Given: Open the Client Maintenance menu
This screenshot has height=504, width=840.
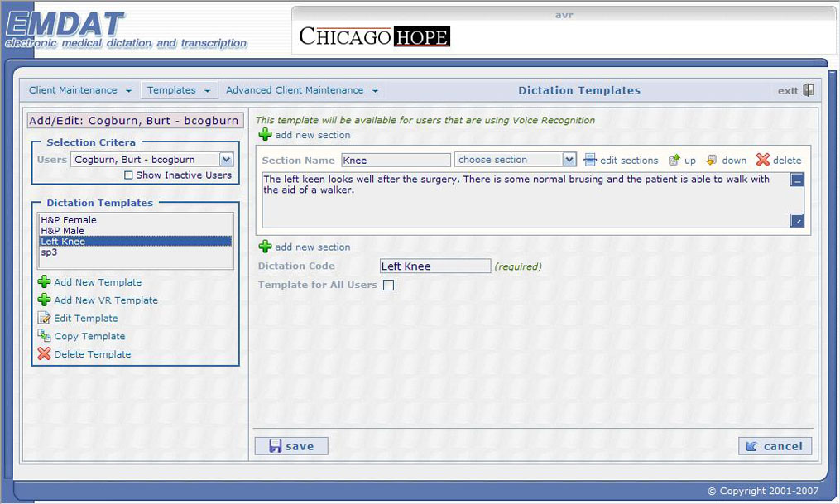Looking at the screenshot, I should 79,90.
